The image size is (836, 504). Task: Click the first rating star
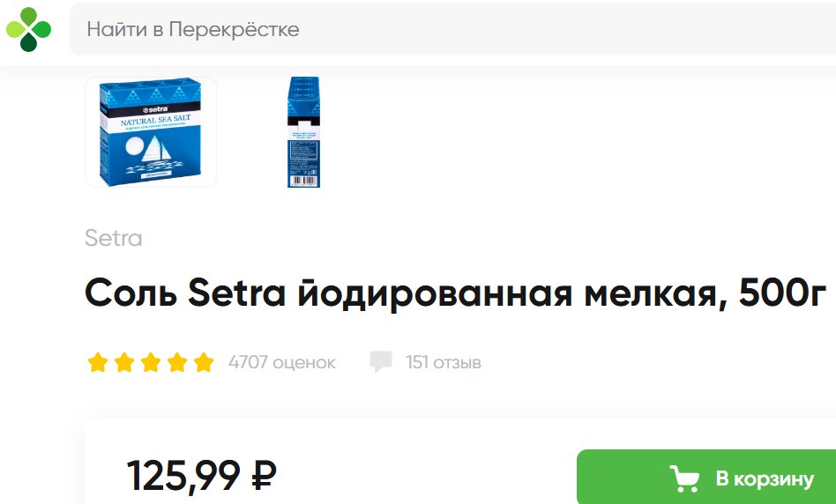tap(98, 362)
